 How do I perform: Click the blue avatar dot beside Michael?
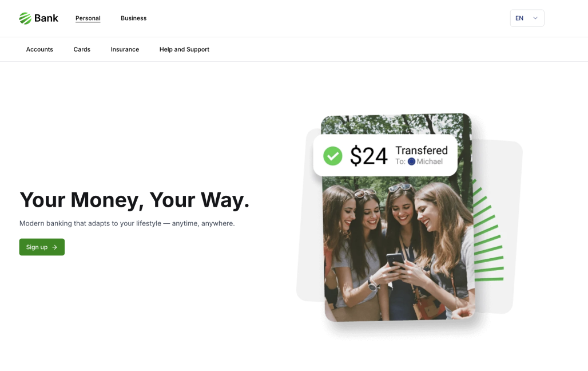pos(411,161)
